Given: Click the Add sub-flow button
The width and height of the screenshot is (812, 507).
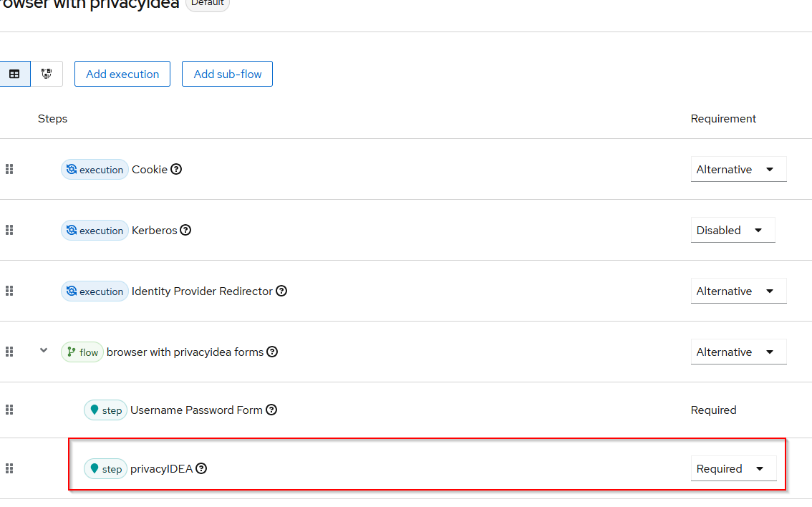Looking at the screenshot, I should tap(227, 74).
